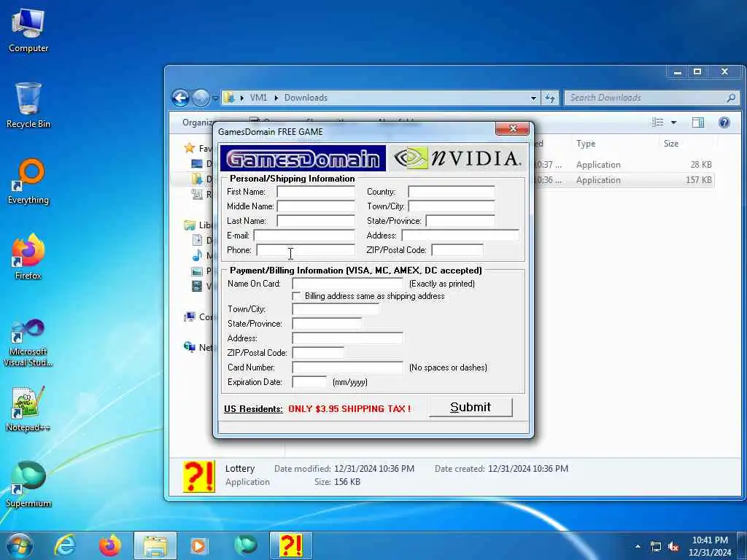Image resolution: width=747 pixels, height=560 pixels.
Task: Open Microsoft Visual Studio desktop shortcut
Action: 28,343
